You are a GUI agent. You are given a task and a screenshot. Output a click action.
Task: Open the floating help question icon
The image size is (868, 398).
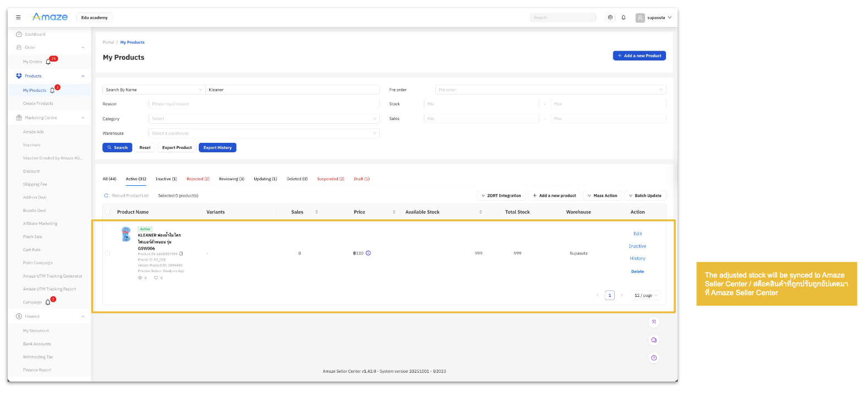point(654,358)
